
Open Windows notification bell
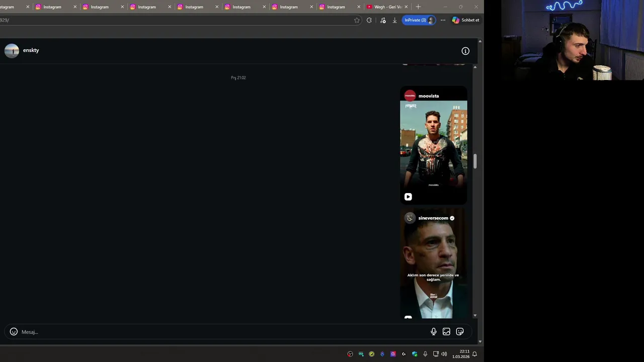pos(474,354)
